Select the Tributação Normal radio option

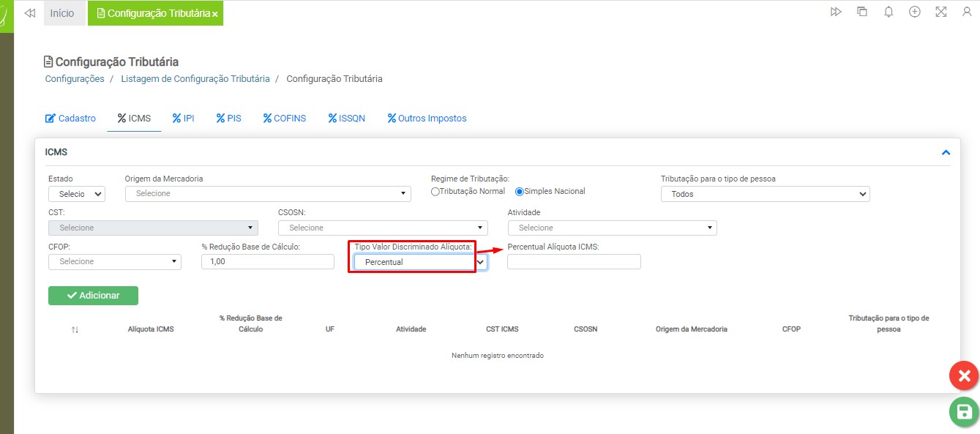point(435,192)
